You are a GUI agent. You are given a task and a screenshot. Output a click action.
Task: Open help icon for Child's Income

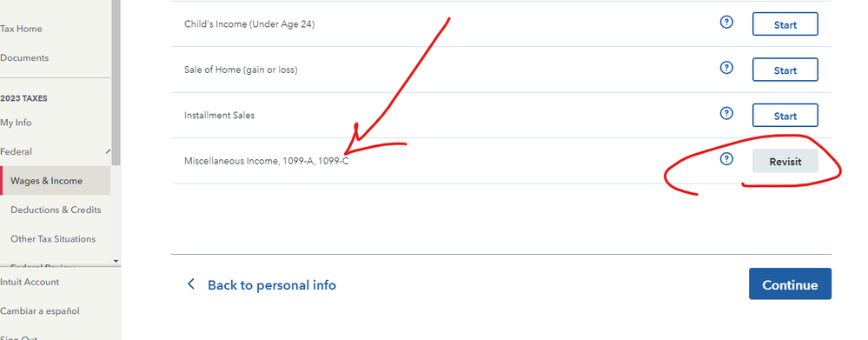click(x=726, y=22)
